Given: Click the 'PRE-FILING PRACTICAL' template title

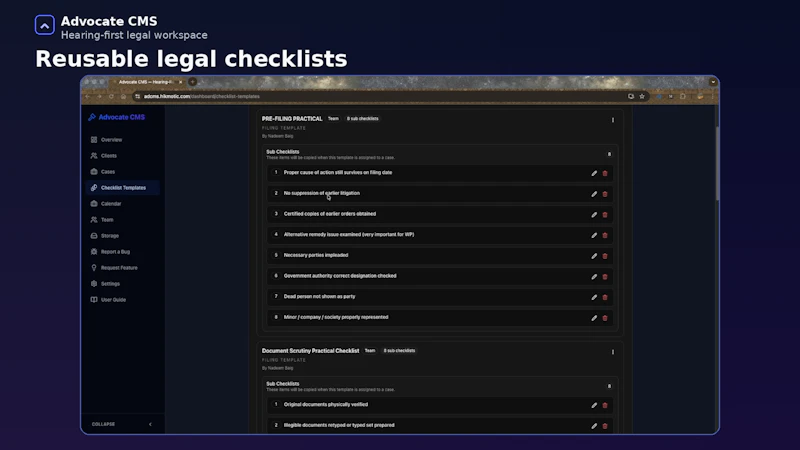Looking at the screenshot, I should 292,119.
